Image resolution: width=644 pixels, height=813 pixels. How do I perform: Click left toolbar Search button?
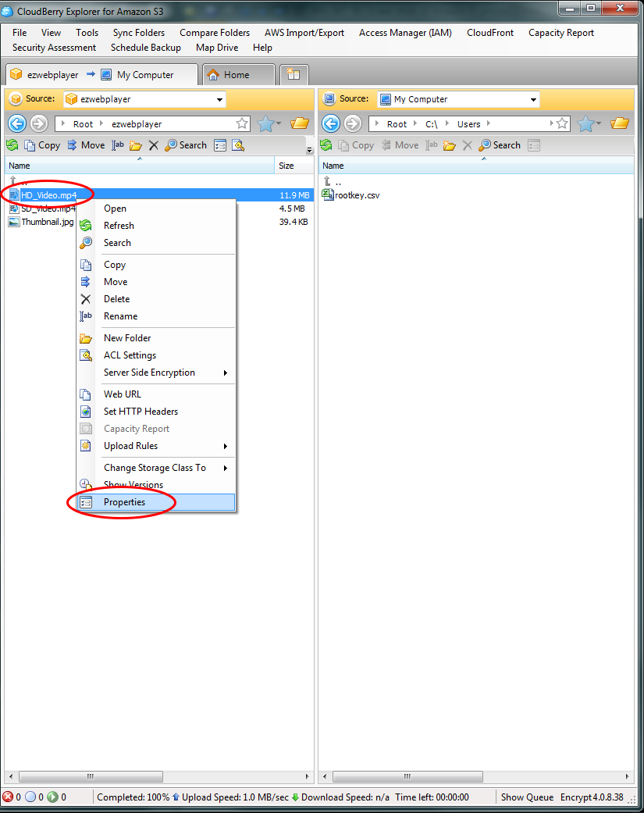[186, 145]
